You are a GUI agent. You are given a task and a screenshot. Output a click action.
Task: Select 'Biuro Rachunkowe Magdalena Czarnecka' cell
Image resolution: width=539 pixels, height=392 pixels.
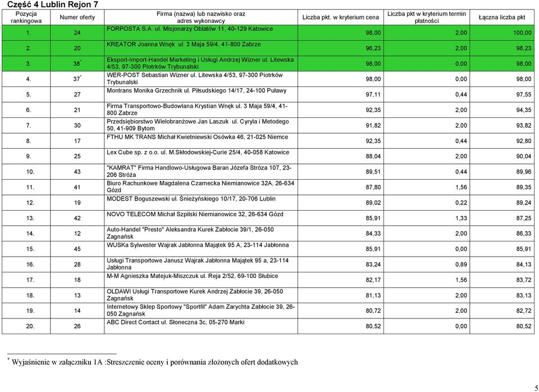(x=201, y=187)
